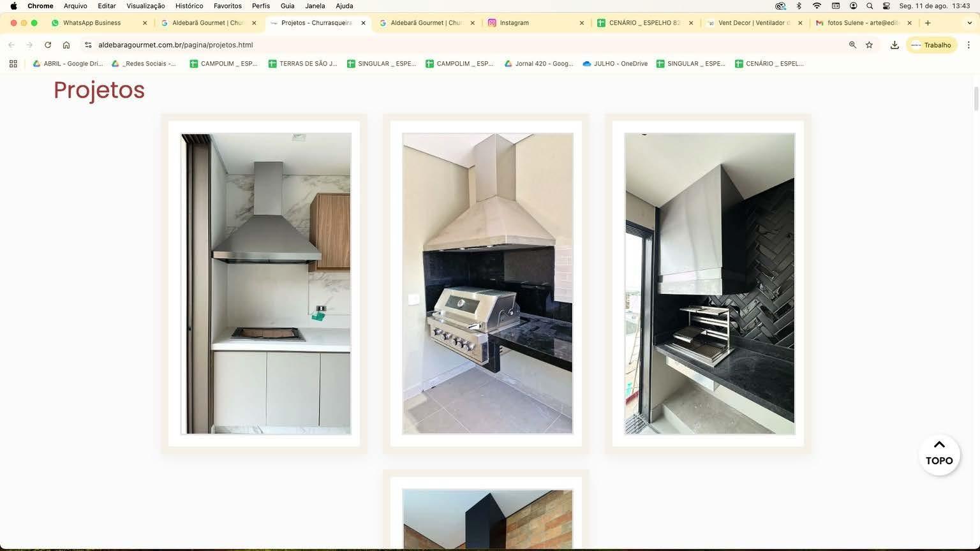This screenshot has height=551, width=980.
Task: Open the Histórico menu
Action: coord(189,6)
